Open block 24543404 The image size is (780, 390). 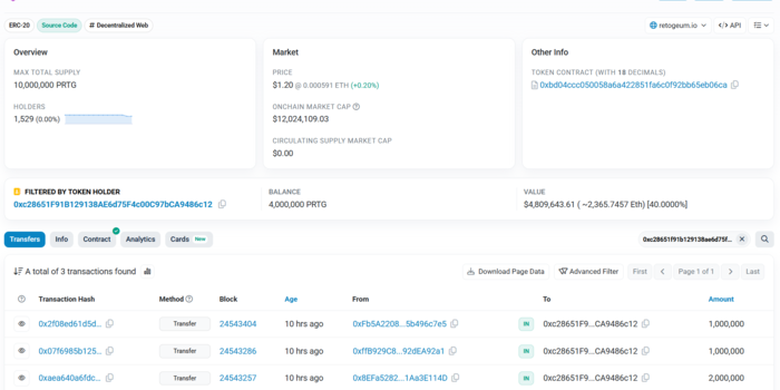coord(238,324)
